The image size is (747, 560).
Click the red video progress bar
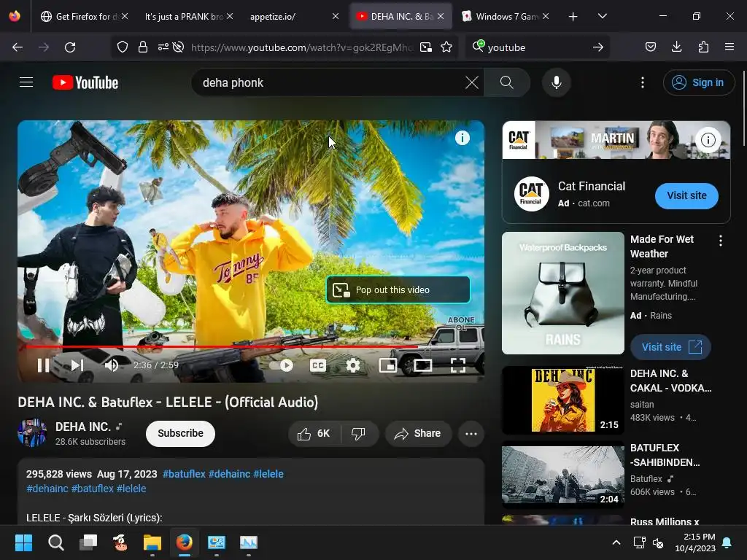tap(251, 346)
